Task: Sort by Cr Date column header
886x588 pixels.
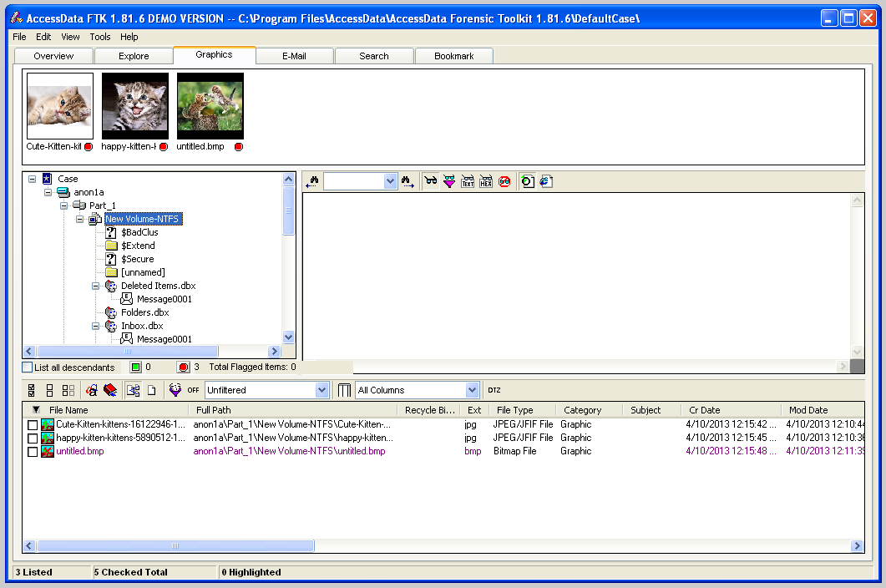Action: 731,410
